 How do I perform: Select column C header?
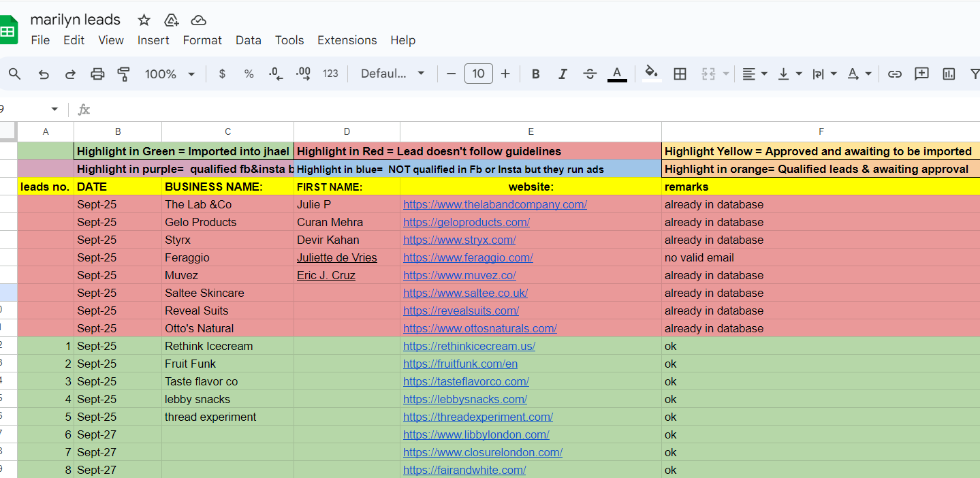[x=227, y=131]
